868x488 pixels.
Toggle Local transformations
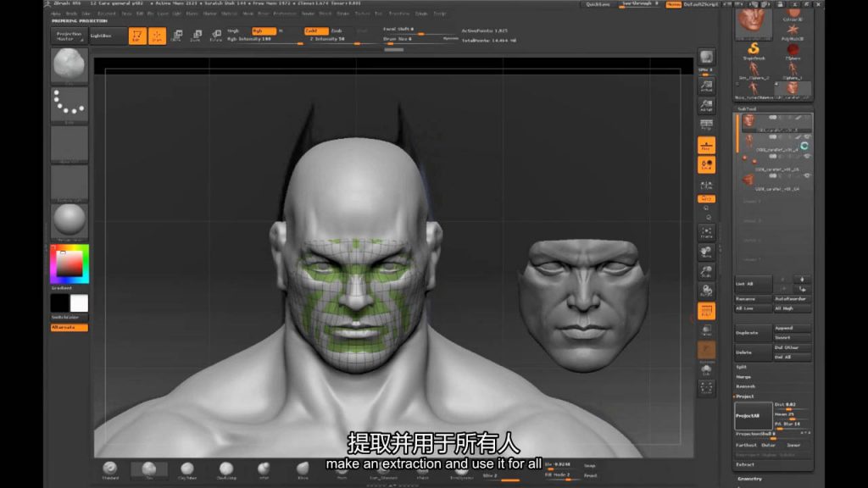[x=706, y=165]
